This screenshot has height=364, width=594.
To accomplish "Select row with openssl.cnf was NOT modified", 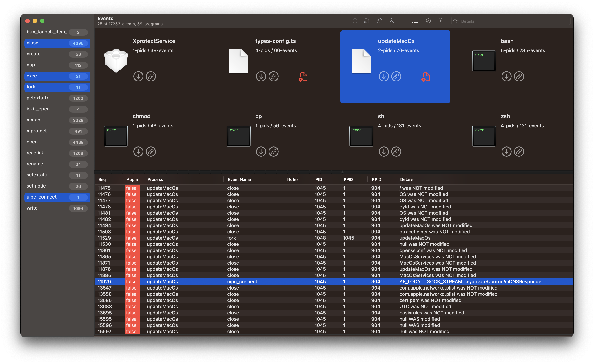I will 334,250.
